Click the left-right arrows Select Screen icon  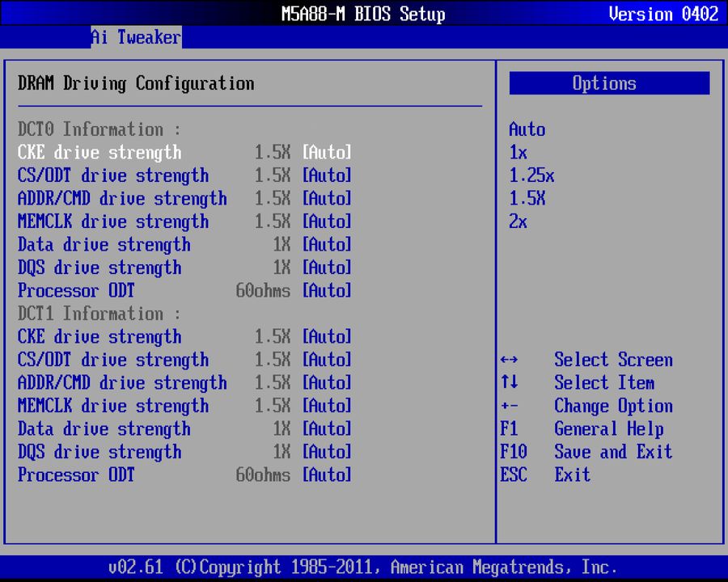(x=510, y=360)
